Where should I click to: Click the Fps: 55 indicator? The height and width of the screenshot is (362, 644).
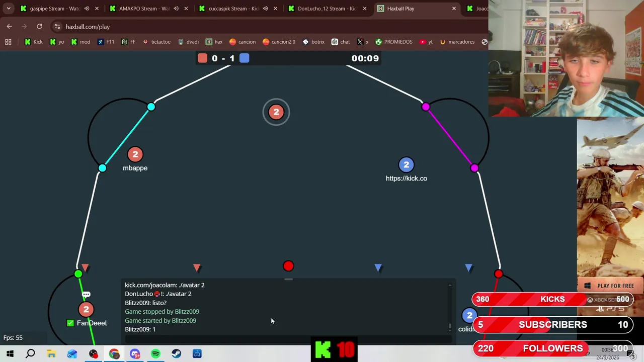point(13,338)
